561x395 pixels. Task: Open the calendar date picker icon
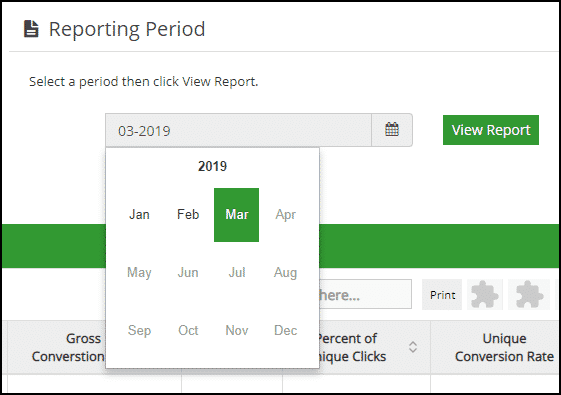pos(392,130)
